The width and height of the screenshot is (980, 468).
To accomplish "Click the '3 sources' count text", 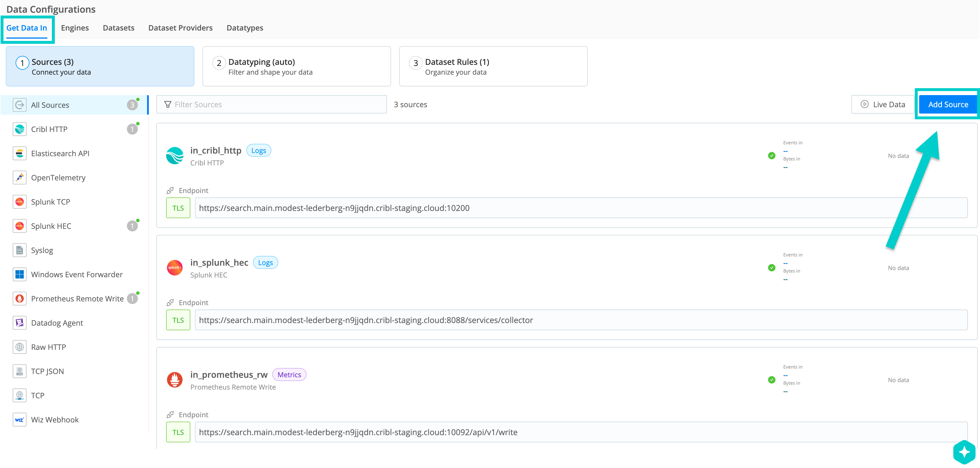I will 410,105.
